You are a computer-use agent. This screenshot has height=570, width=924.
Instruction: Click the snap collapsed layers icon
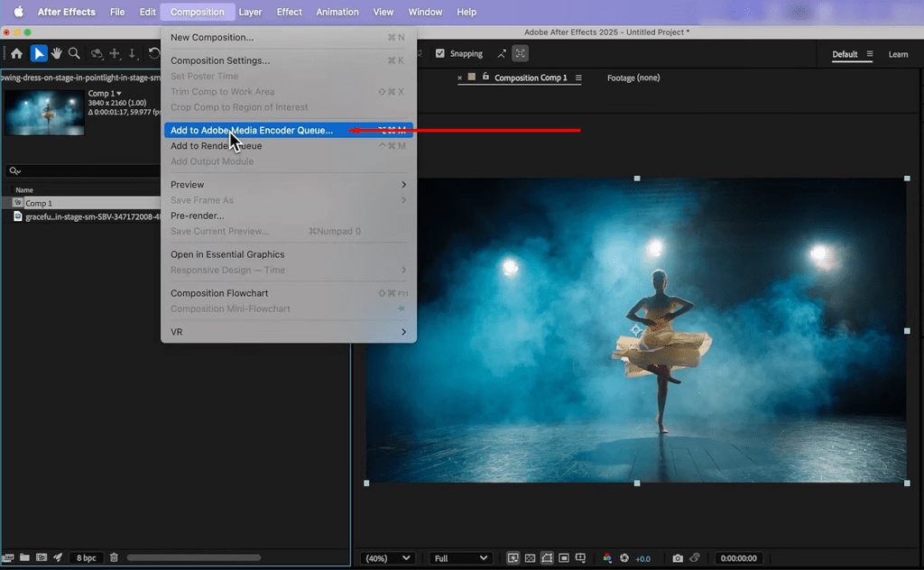(x=502, y=53)
